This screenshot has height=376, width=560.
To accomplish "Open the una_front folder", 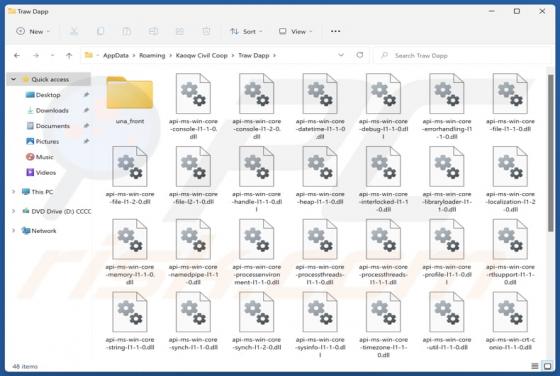I will (x=130, y=99).
